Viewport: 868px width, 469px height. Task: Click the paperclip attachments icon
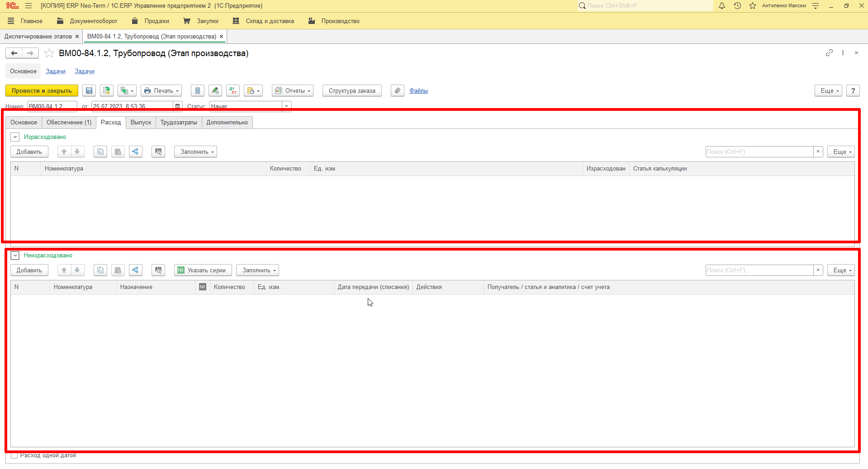click(398, 91)
